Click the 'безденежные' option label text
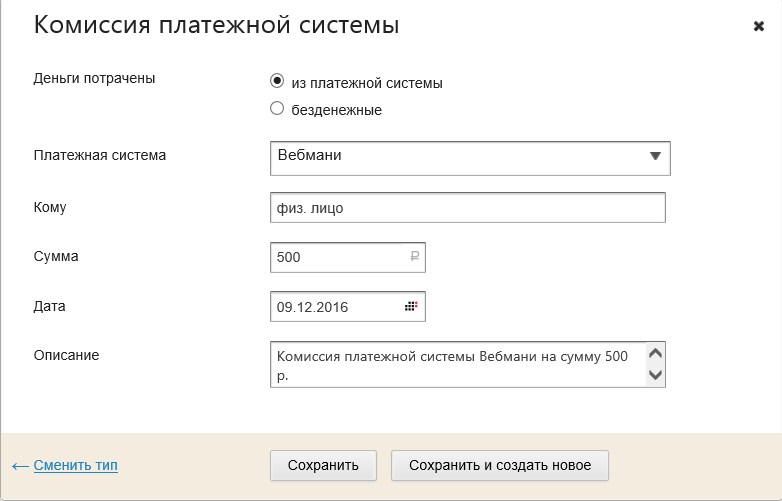The image size is (782, 501). [336, 110]
